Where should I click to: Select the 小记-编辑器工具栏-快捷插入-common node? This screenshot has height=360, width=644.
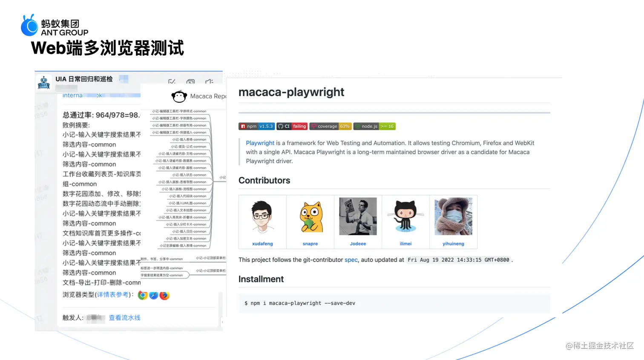pos(179,132)
